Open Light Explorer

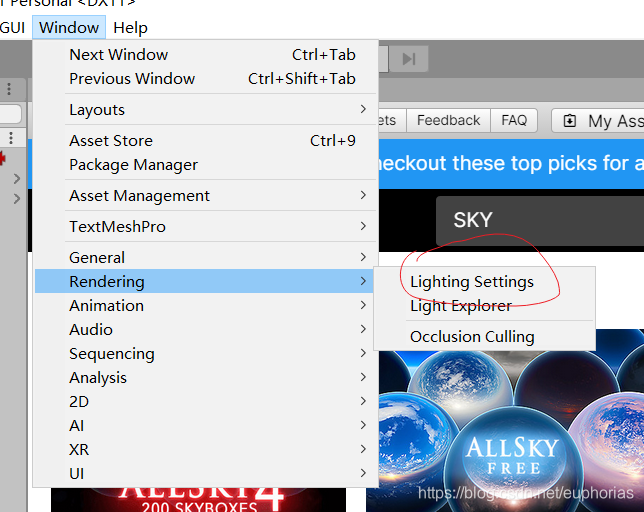[485, 305]
